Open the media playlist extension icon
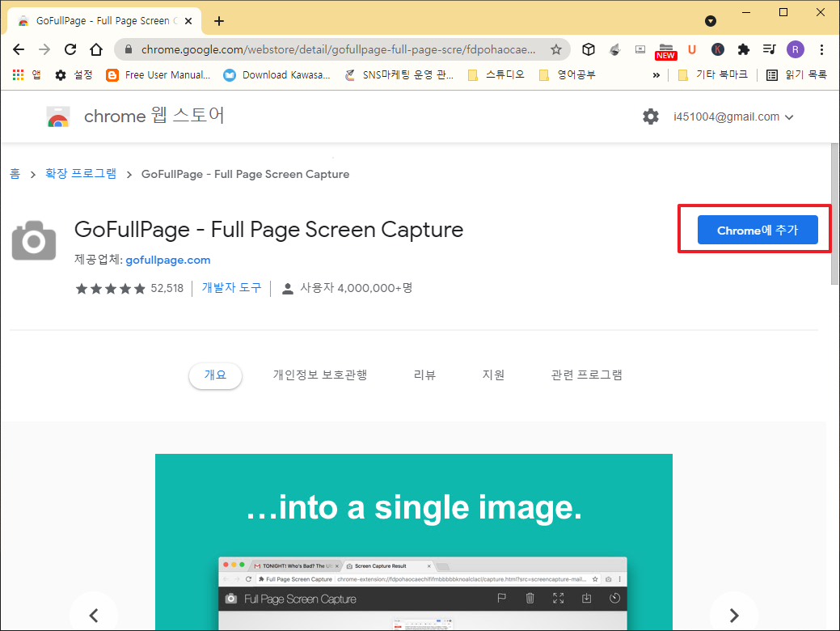 (768, 49)
